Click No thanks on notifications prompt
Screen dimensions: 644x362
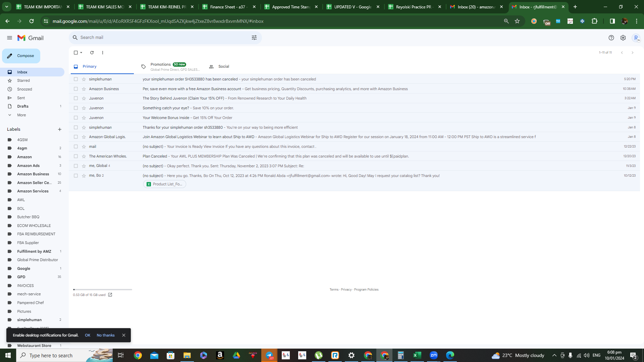point(106,335)
